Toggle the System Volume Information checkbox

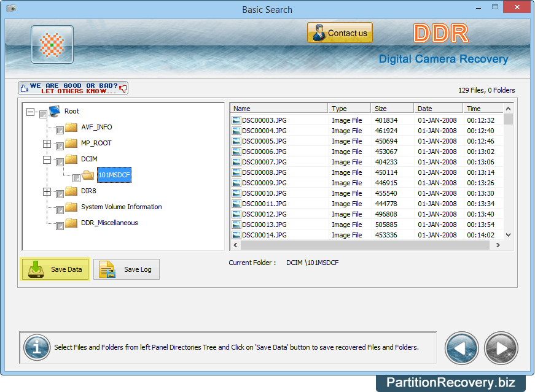(x=60, y=210)
